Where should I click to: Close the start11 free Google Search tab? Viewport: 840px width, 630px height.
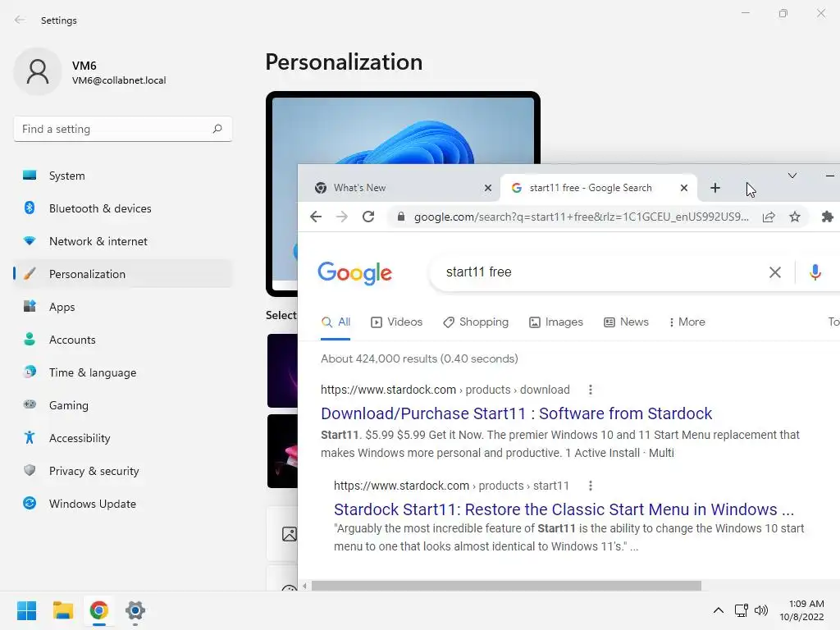coord(683,188)
